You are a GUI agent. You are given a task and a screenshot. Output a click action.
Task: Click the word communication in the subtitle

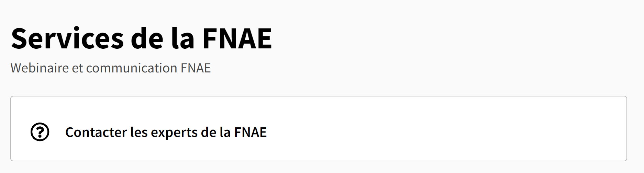click(131, 68)
